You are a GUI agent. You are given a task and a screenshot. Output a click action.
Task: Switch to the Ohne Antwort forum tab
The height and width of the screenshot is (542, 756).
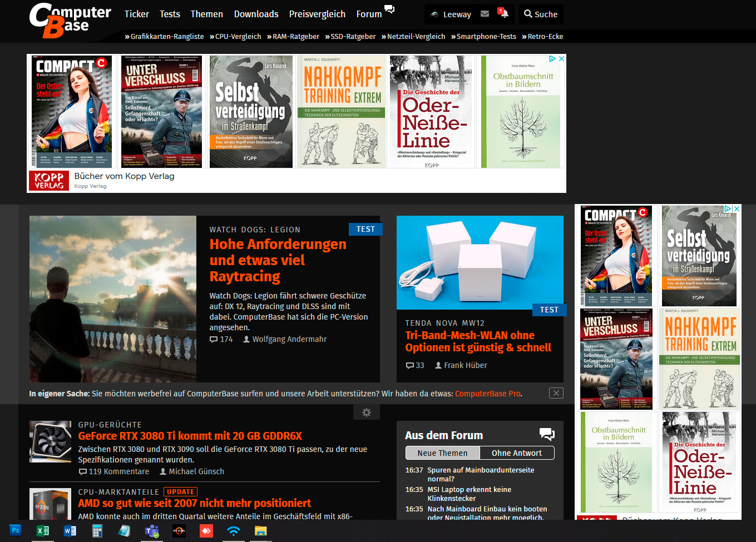coord(517,453)
